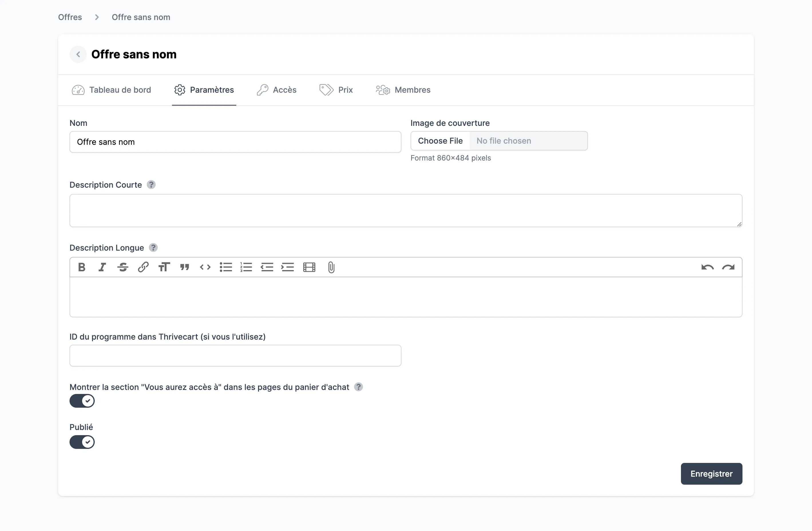
Task: Undo last editor change
Action: click(708, 267)
